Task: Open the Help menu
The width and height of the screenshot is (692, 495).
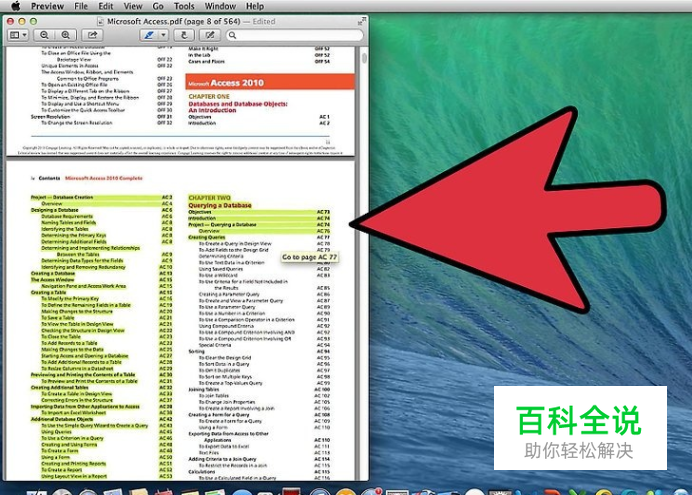Action: pyautogui.click(x=255, y=6)
